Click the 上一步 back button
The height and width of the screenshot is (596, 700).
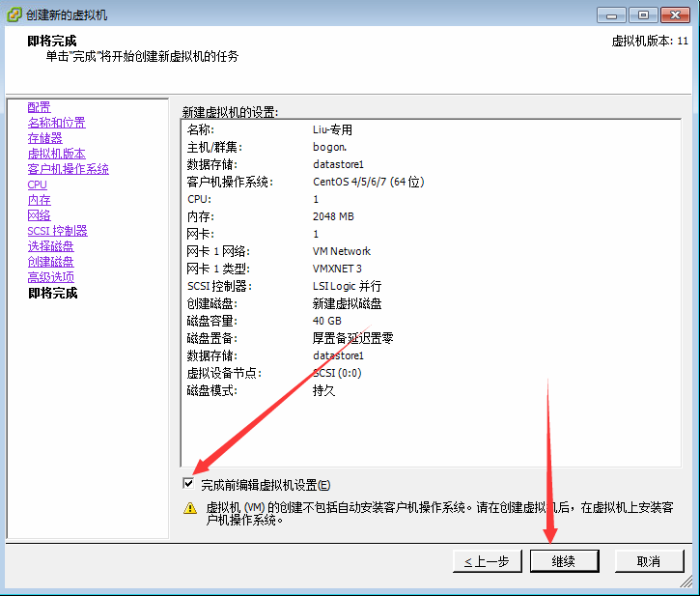coord(487,561)
